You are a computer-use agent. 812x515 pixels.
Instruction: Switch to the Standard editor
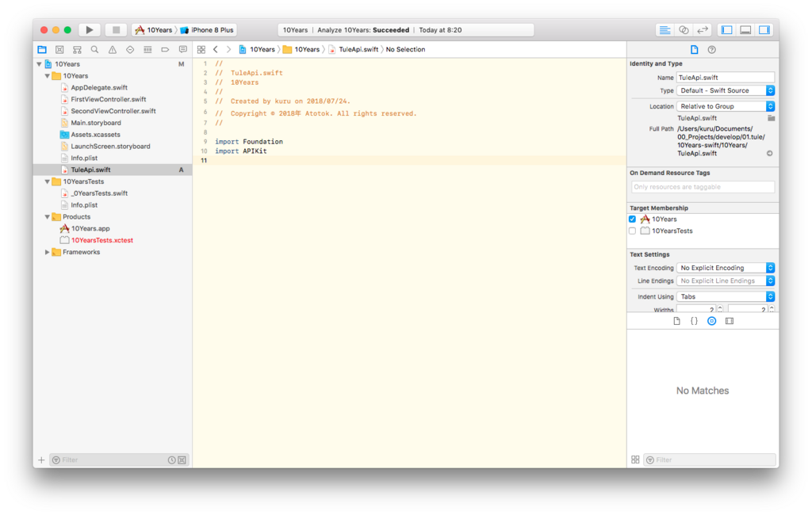[x=665, y=30]
